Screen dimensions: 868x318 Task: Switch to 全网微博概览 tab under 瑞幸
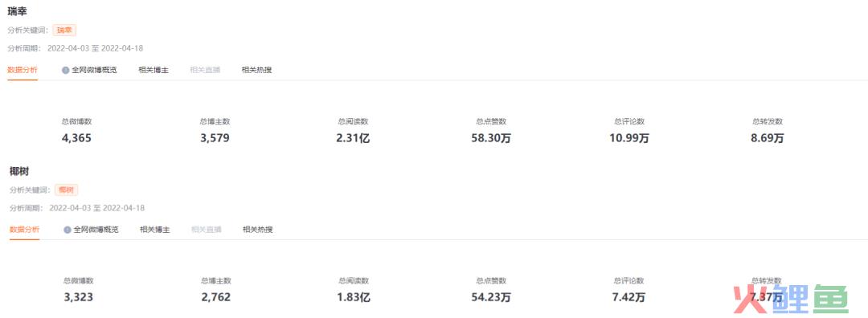(94, 70)
